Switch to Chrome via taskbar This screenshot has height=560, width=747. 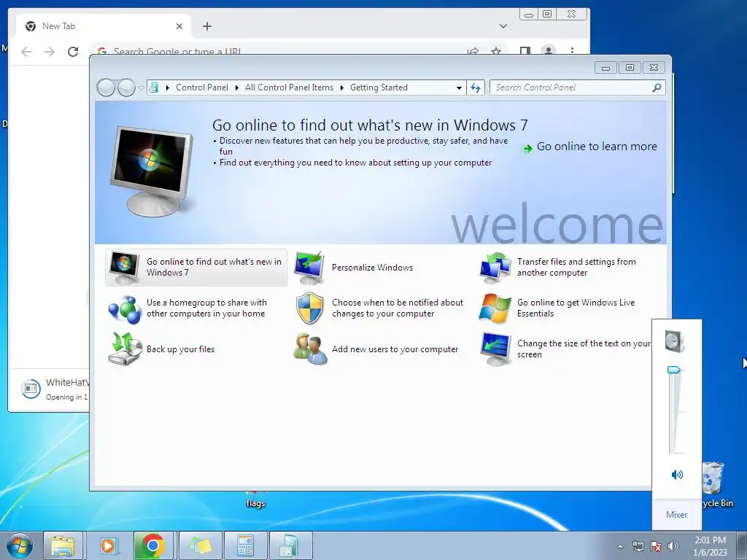point(153,545)
